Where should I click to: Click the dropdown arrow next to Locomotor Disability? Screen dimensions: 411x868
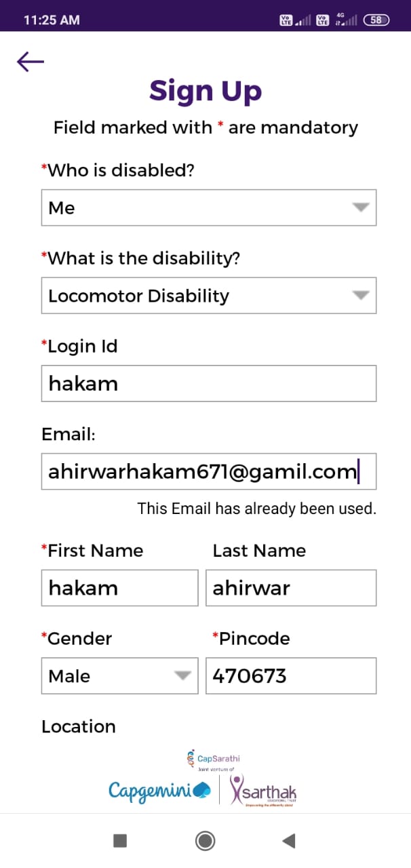coord(361,296)
